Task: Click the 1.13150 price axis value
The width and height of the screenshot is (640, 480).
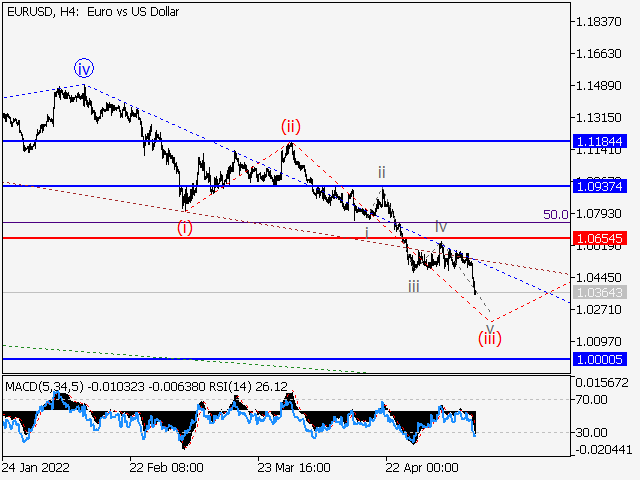Action: click(x=599, y=118)
